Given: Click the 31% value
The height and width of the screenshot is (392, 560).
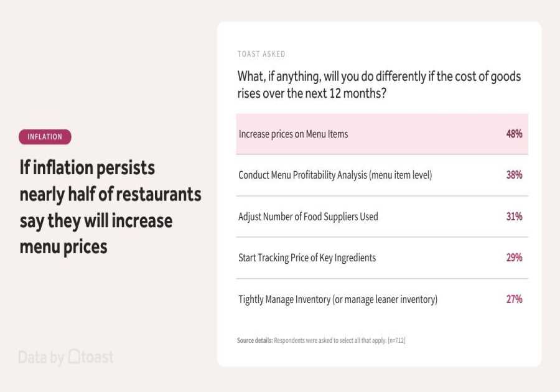Looking at the screenshot, I should (x=514, y=217).
